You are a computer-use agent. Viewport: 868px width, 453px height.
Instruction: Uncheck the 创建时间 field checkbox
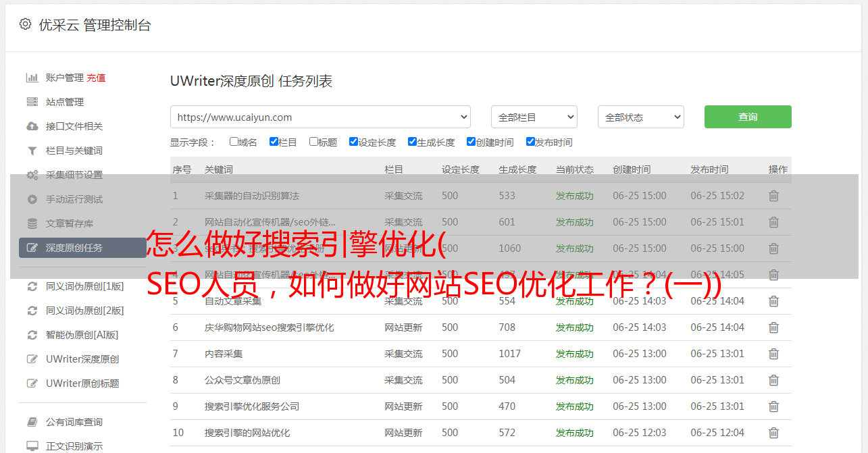pyautogui.click(x=471, y=142)
